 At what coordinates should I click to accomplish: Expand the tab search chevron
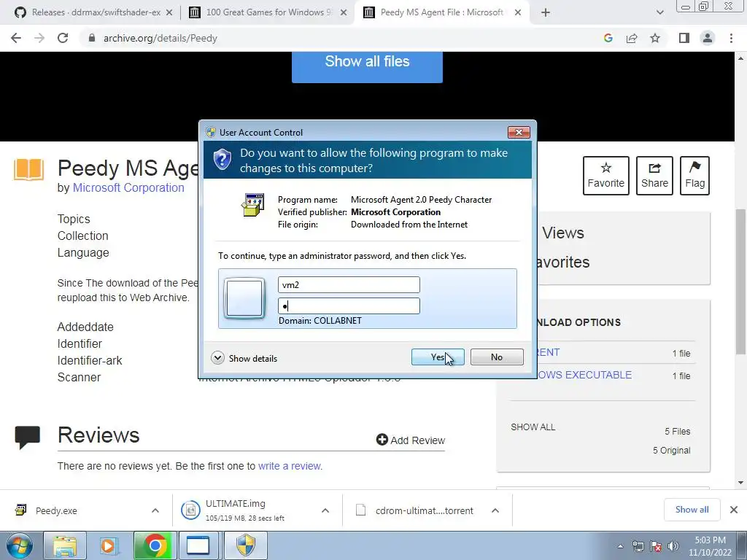tap(659, 12)
